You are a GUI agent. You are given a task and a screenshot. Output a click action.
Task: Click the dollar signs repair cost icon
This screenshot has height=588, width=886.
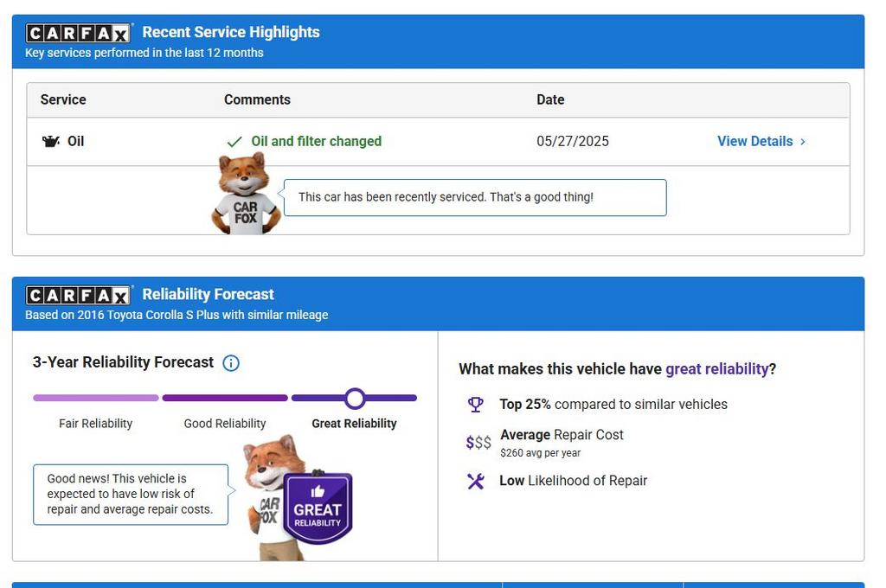(478, 443)
